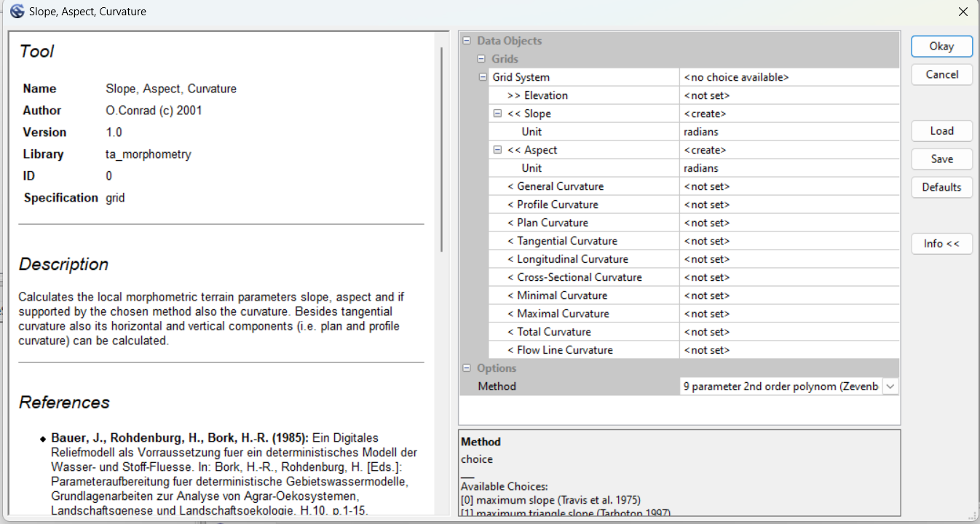The width and height of the screenshot is (980, 524).
Task: Click the Load button
Action: coord(941,131)
